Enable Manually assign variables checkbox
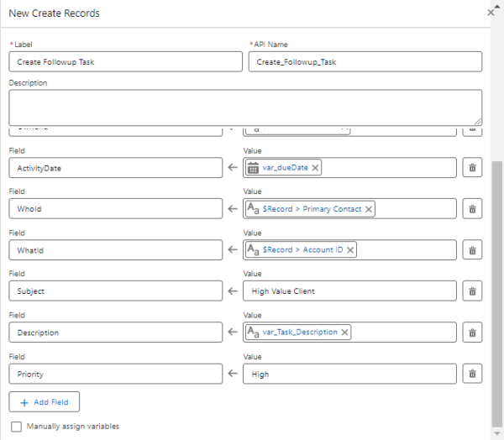 tap(16, 427)
